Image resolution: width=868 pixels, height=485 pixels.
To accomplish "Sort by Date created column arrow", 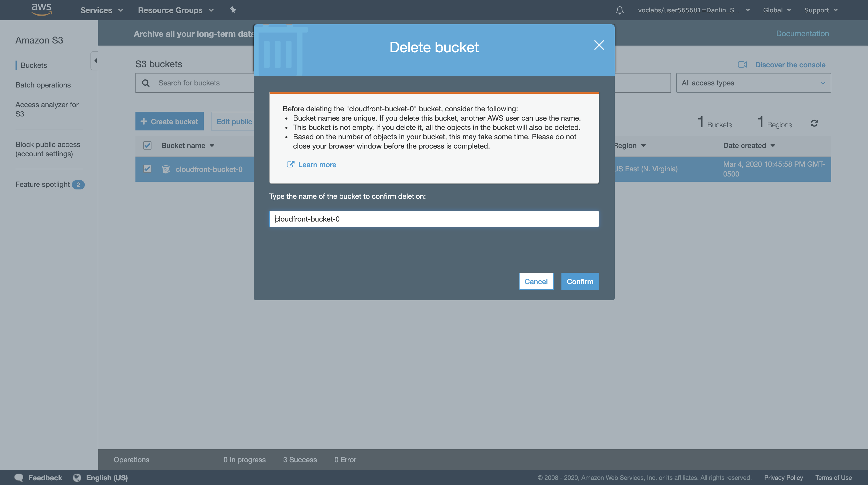I will point(773,146).
